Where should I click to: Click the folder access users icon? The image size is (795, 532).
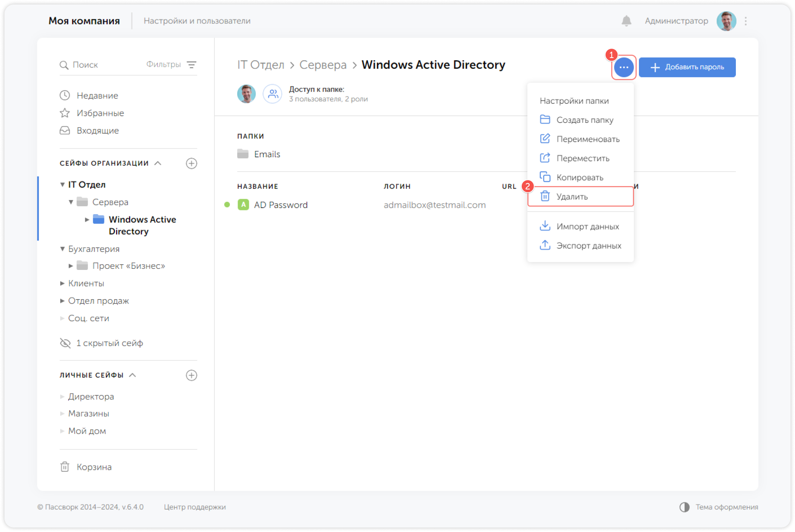pyautogui.click(x=272, y=94)
